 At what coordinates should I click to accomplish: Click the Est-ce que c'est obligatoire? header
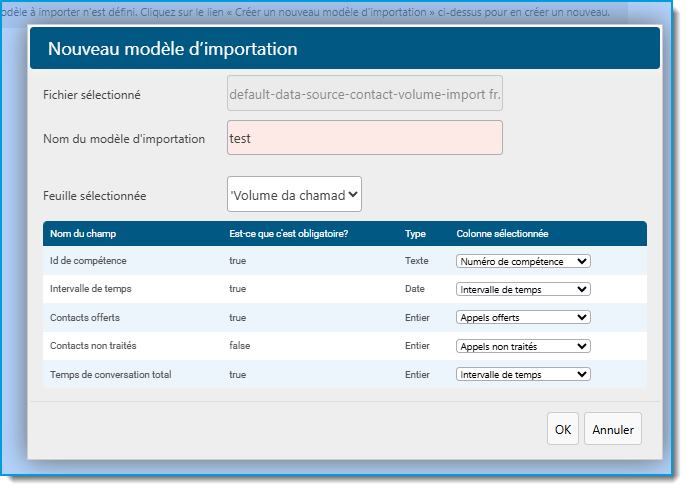288,234
